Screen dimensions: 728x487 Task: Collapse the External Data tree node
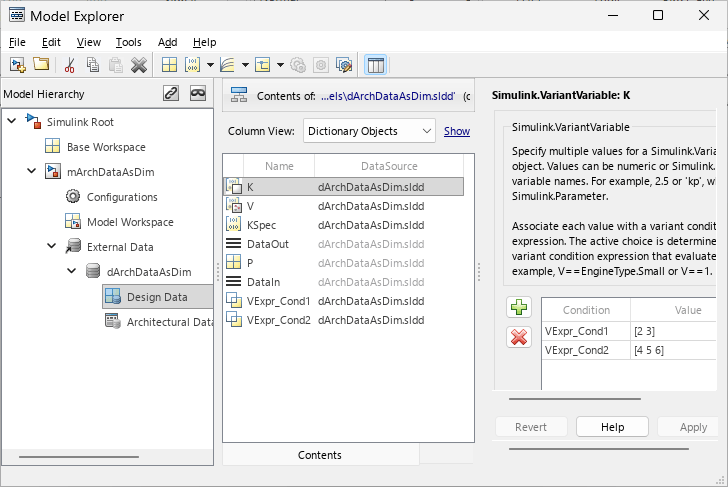[x=52, y=246]
